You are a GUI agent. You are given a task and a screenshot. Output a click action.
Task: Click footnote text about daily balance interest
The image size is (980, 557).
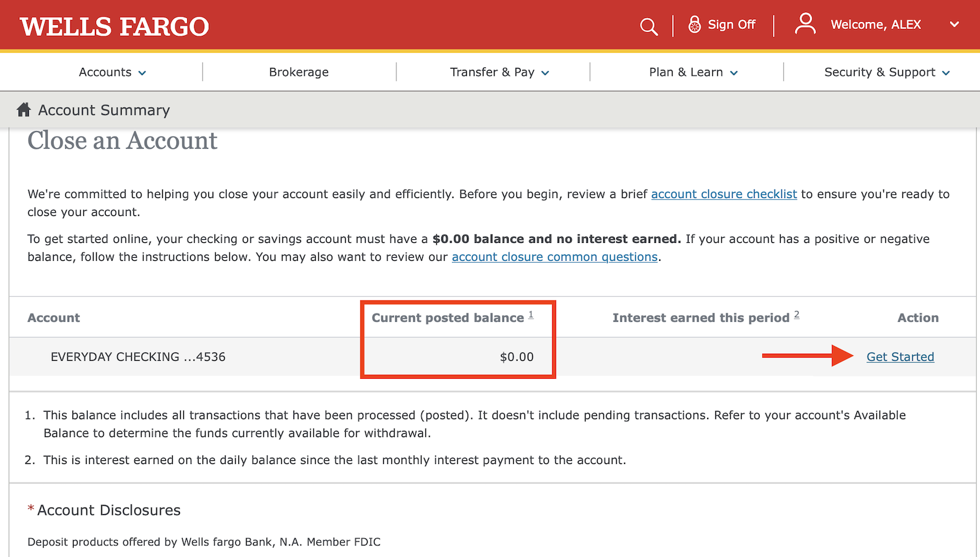(x=334, y=460)
